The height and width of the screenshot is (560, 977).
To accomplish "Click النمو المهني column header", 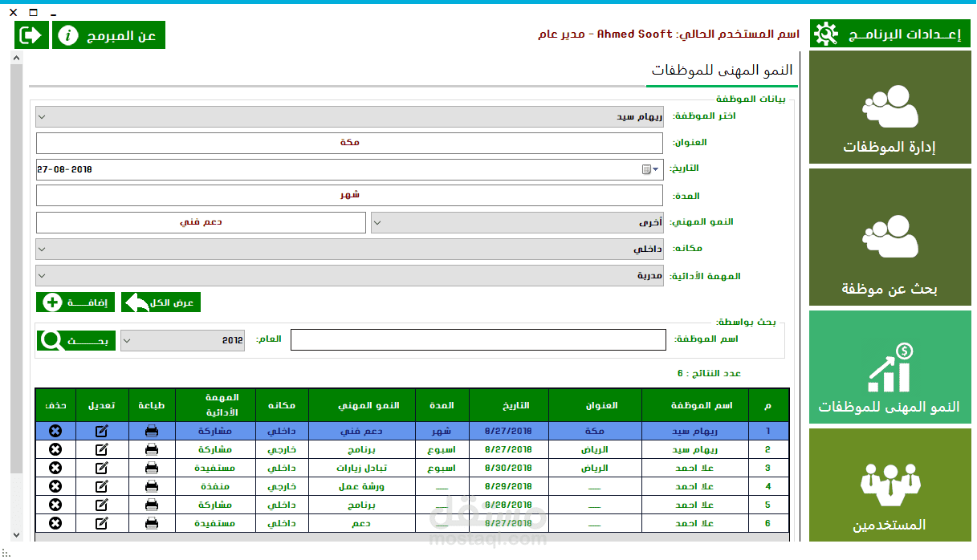I will [x=362, y=406].
